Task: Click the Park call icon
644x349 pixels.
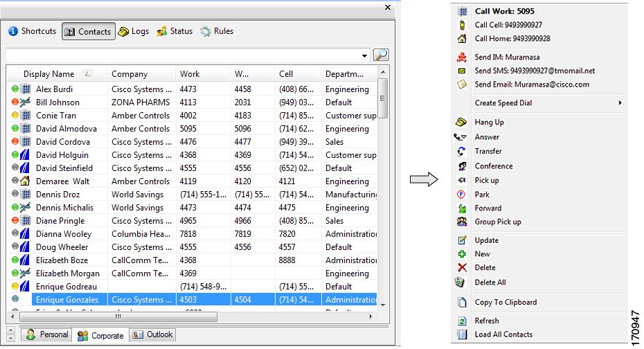Action: [x=462, y=195]
